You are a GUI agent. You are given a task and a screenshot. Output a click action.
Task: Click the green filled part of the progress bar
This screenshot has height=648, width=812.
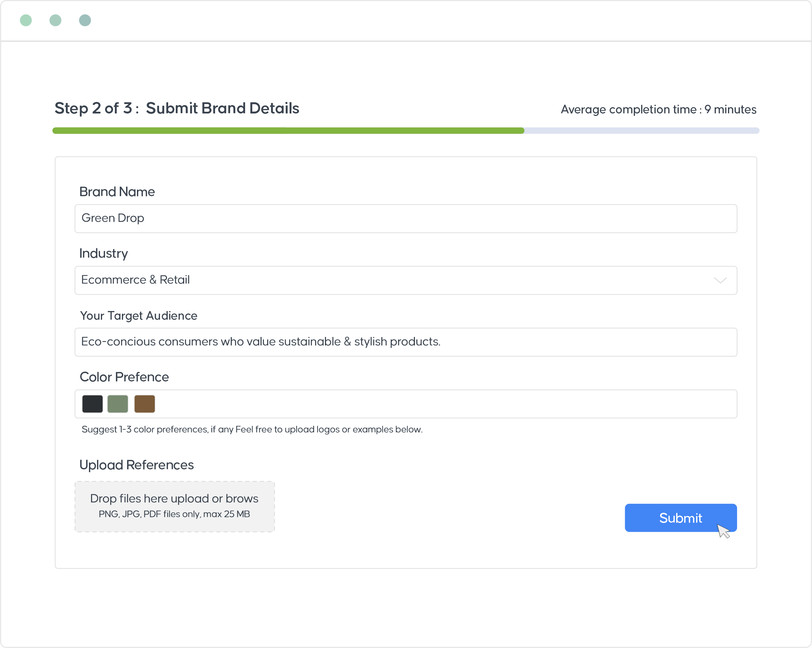point(288,131)
